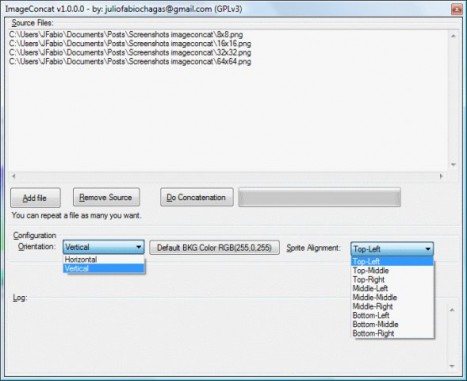Expand the Sprite Alignment dropdown arrow
The image size is (467, 381).
pyautogui.click(x=428, y=249)
